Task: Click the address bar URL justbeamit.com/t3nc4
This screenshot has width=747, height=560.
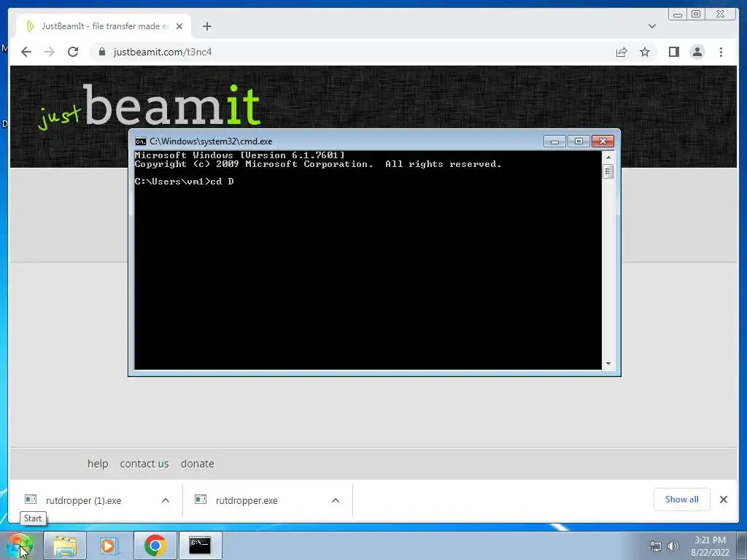Action: (163, 52)
